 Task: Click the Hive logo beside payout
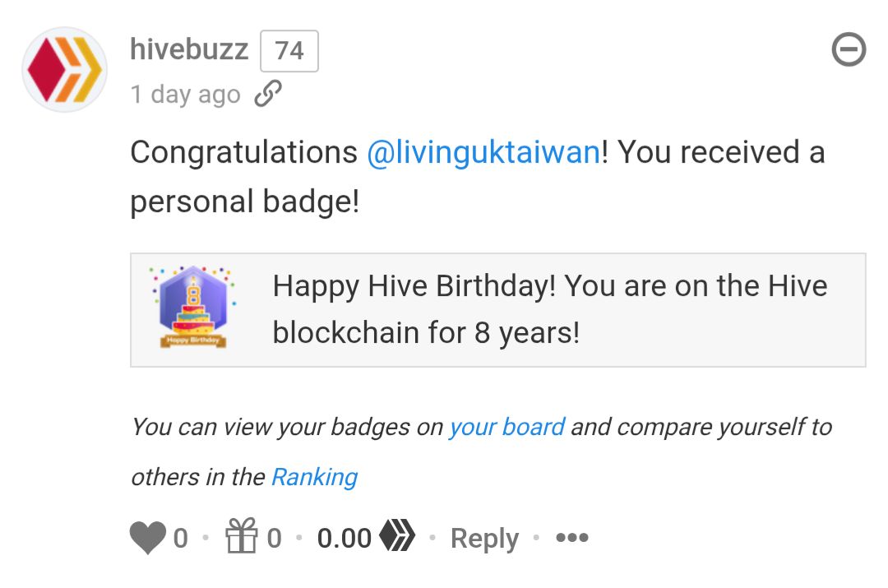(x=397, y=535)
